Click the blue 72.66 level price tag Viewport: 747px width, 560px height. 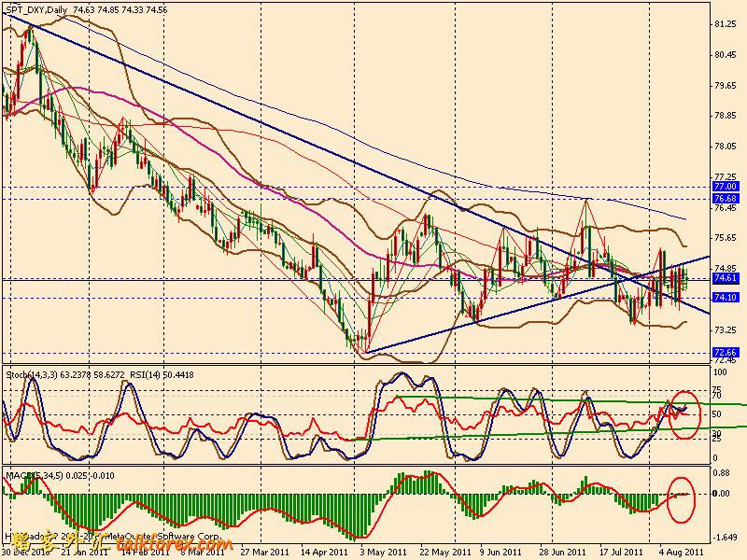pyautogui.click(x=726, y=353)
